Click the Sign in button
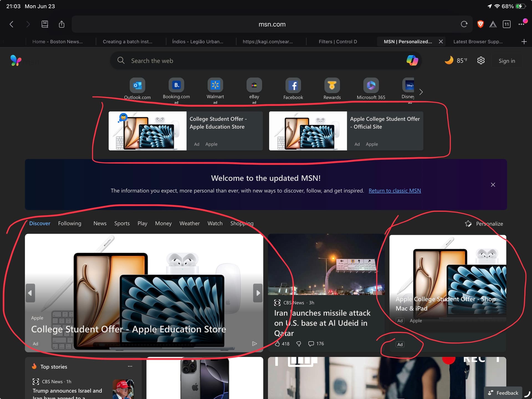 pyautogui.click(x=507, y=61)
